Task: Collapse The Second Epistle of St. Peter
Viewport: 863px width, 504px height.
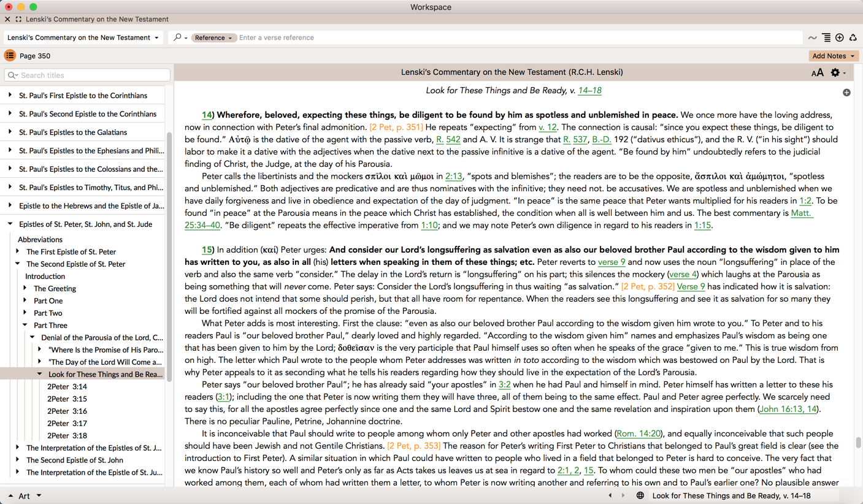Action: [18, 264]
